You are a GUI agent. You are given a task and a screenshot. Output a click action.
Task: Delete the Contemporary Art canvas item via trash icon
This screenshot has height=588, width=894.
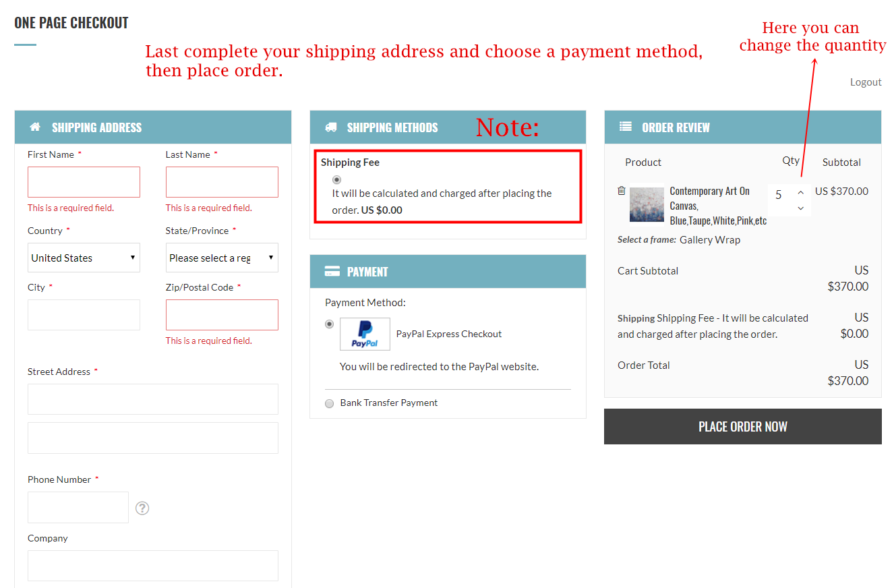pos(621,190)
